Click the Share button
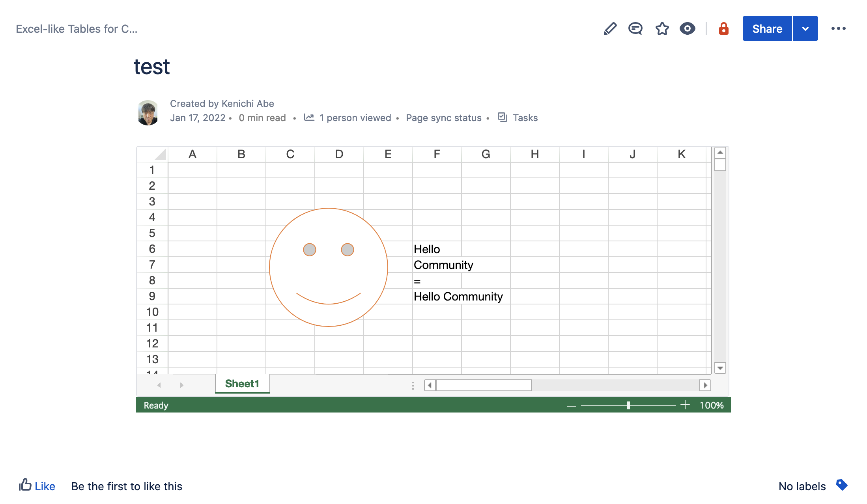This screenshot has width=867, height=504. 767,29
